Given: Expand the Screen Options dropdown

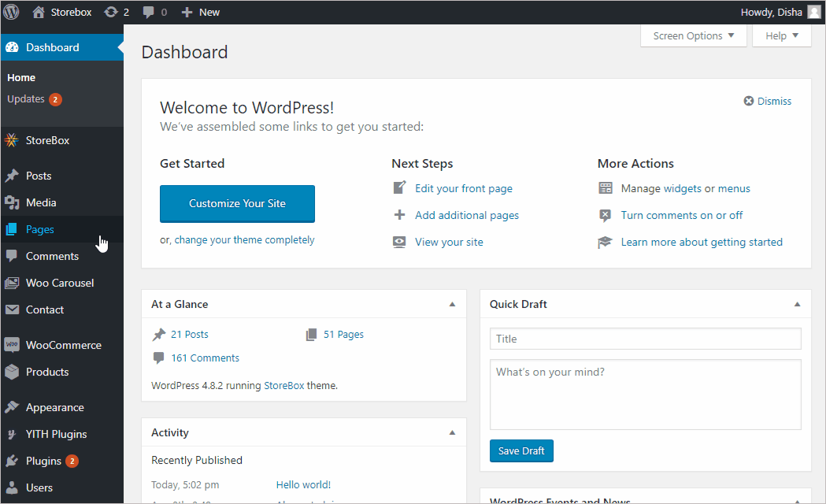Looking at the screenshot, I should pyautogui.click(x=693, y=35).
